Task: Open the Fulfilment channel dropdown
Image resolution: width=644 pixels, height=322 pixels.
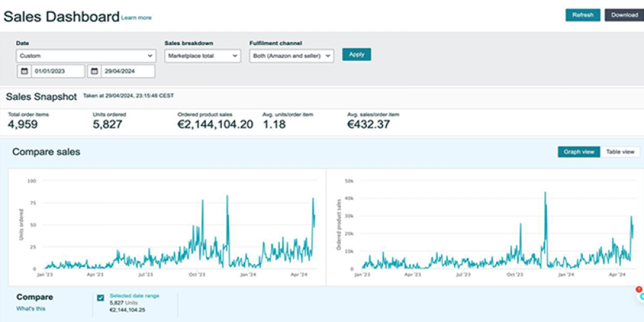Action: pos(291,56)
